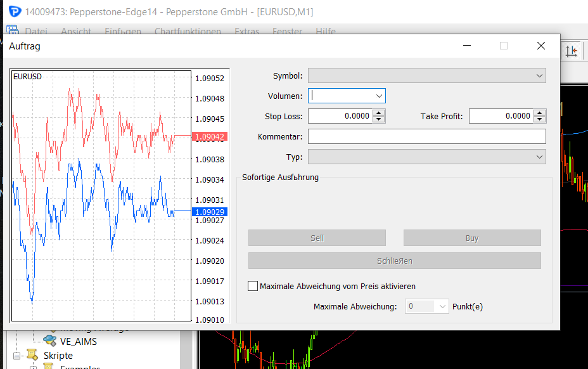Screen dimensions: 588x369
Task: Open the Datei menu
Action: (x=36, y=31)
